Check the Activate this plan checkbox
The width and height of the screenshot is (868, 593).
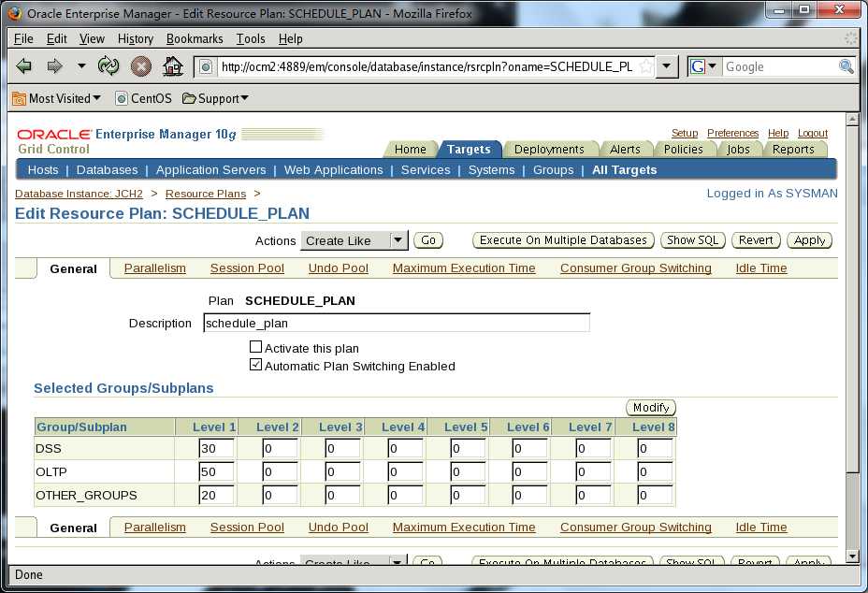tap(255, 347)
